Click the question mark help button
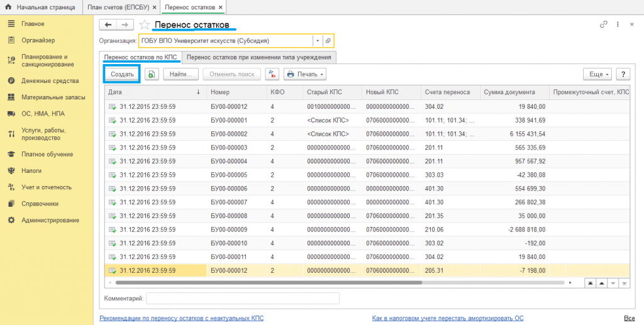Screen dimensions: 644x325 pyautogui.click(x=623, y=74)
